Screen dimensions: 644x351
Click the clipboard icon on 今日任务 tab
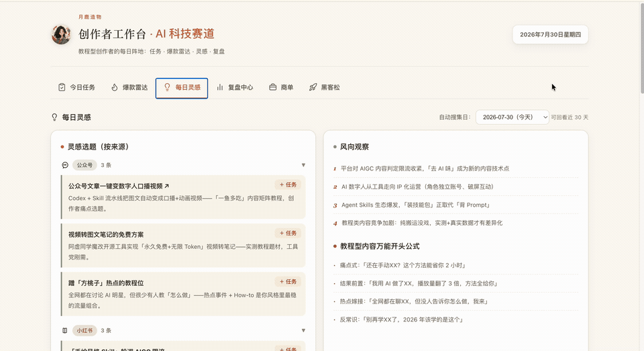coord(62,87)
